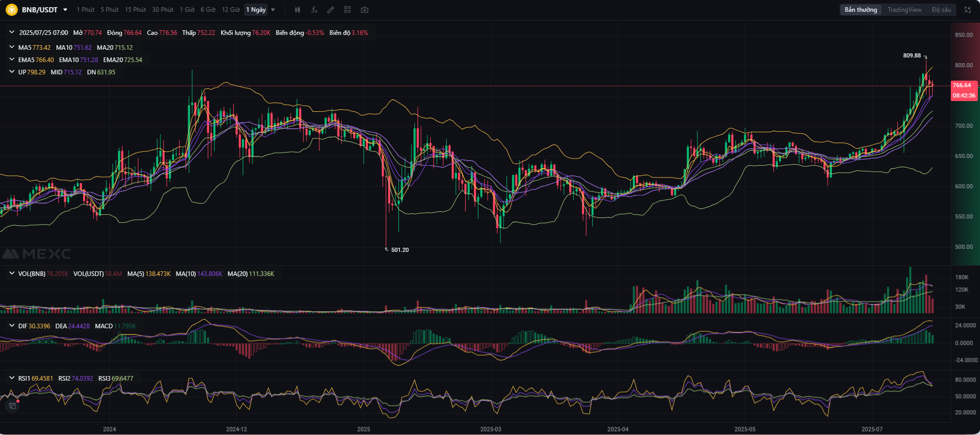Collapse the Bollinger UP/MID/DN row chevron

tap(12, 72)
